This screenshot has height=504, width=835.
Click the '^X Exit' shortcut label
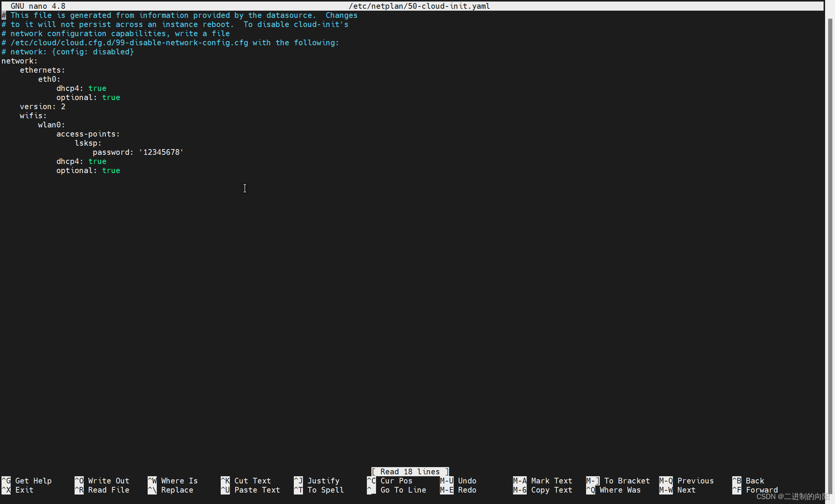point(18,490)
